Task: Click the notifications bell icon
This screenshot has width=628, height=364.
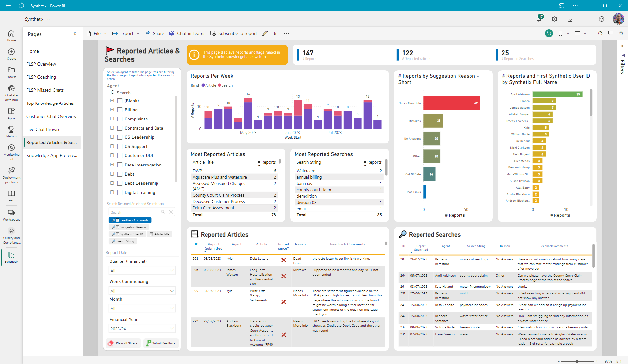Action: (x=539, y=19)
